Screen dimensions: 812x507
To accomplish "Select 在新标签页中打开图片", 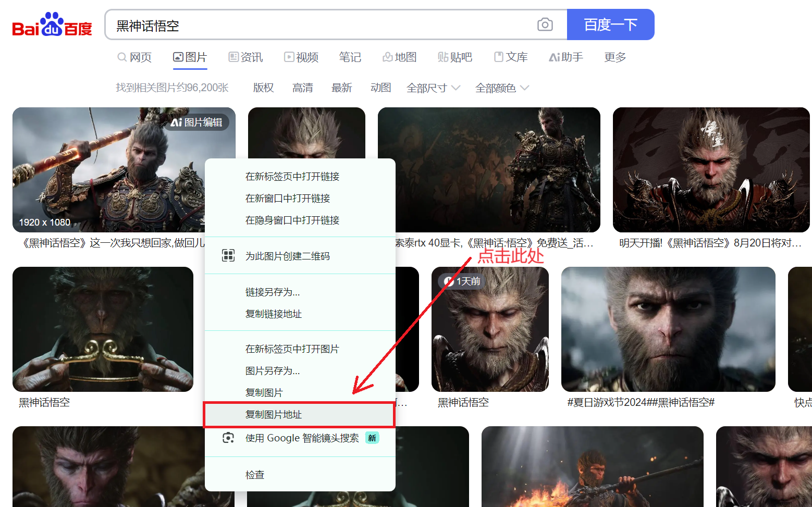I will click(300, 349).
